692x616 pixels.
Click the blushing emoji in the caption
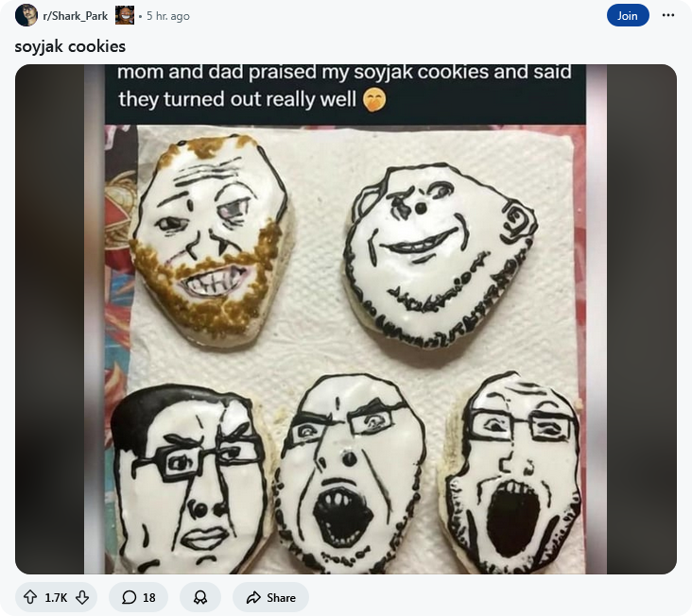pyautogui.click(x=374, y=100)
